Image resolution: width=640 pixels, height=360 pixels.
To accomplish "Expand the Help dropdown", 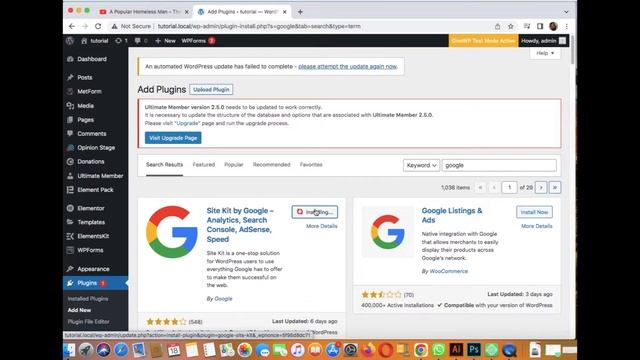I will pos(545,53).
